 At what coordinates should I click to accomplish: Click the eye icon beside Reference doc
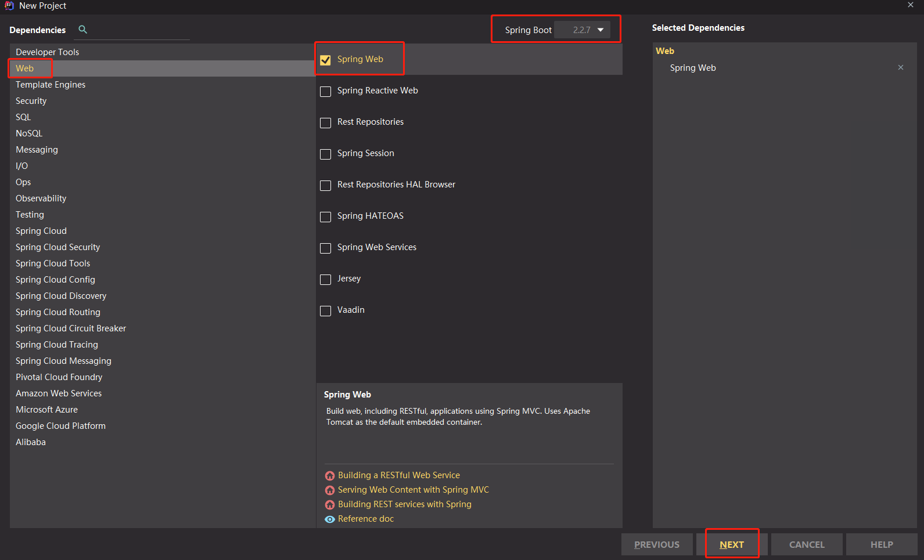330,519
